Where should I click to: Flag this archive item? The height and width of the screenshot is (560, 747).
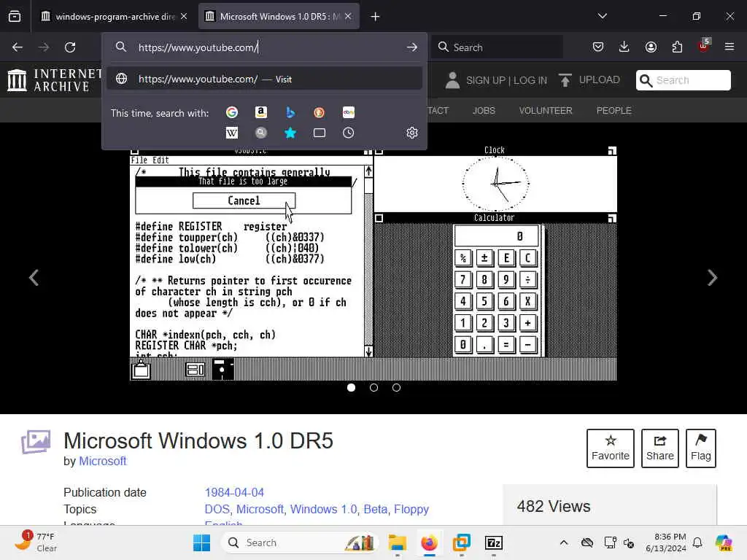pyautogui.click(x=701, y=448)
